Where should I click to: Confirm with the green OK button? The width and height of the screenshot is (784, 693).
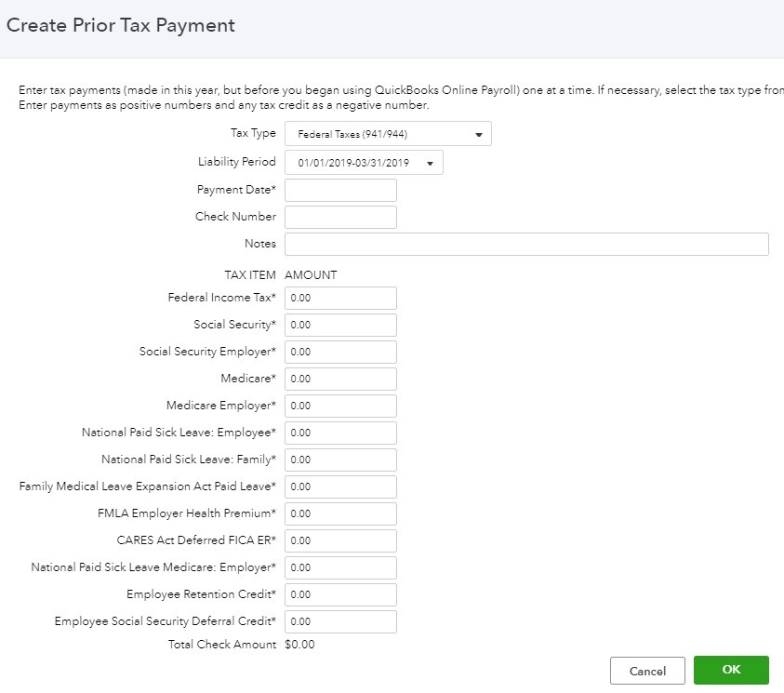[731, 670]
